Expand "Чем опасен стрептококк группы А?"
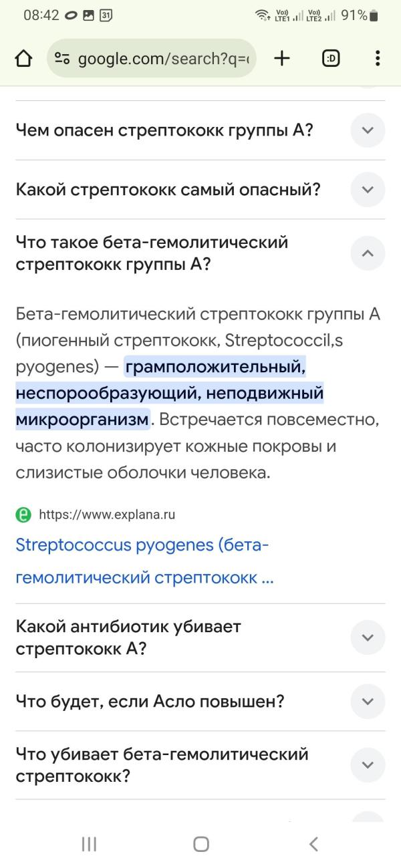The height and width of the screenshot is (868, 401). tap(368, 130)
